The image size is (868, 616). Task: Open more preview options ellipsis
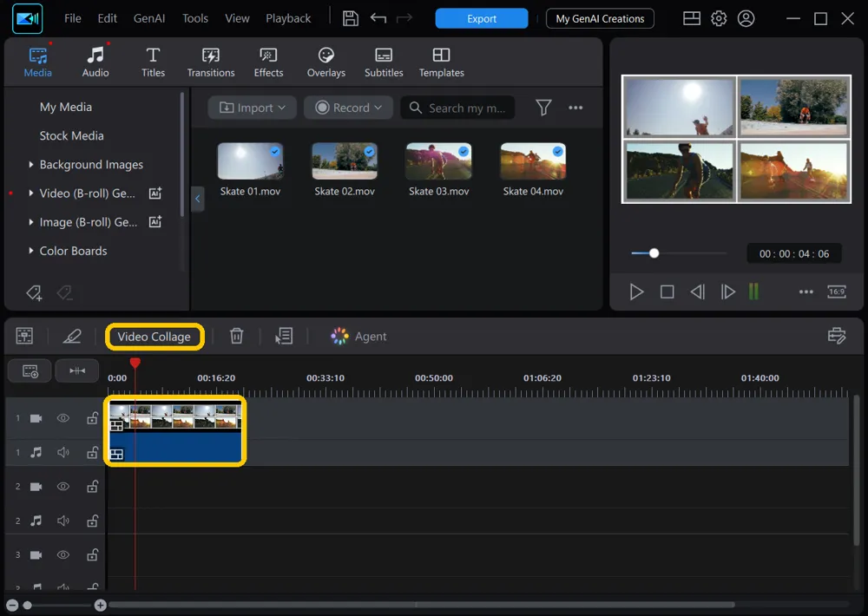806,292
